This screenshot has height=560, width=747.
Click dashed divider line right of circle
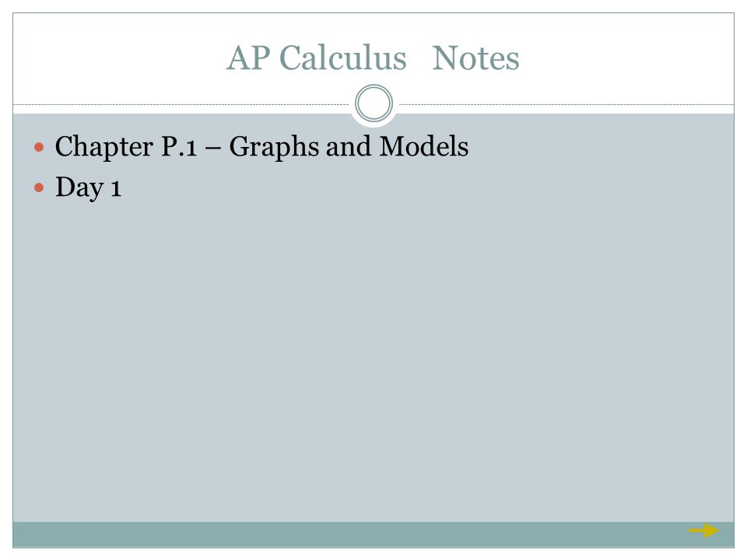coord(566,104)
